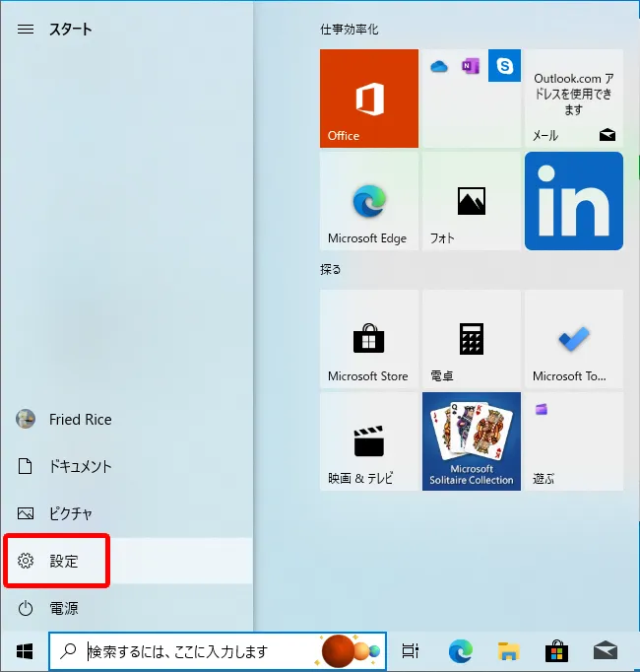Open Settings (設定)
640x672 pixels.
click(x=127, y=561)
